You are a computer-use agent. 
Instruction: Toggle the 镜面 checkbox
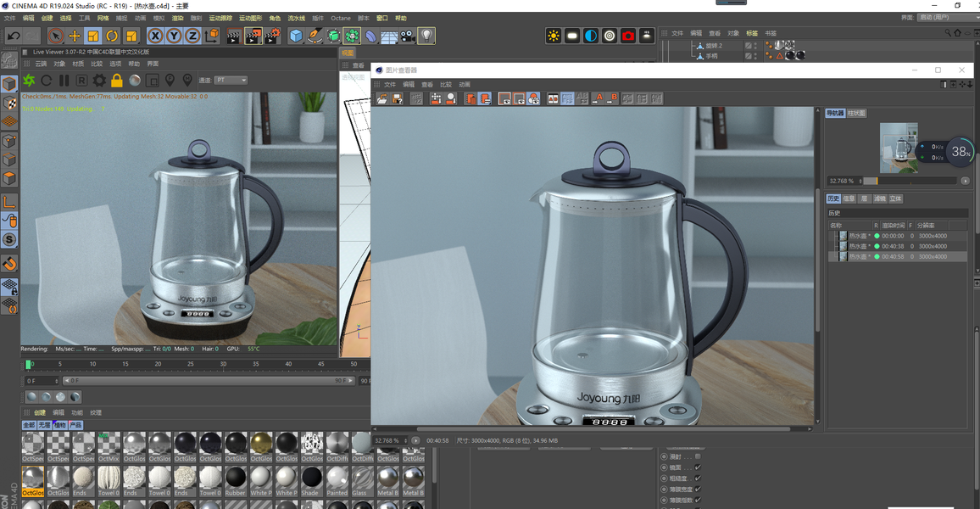coord(699,467)
